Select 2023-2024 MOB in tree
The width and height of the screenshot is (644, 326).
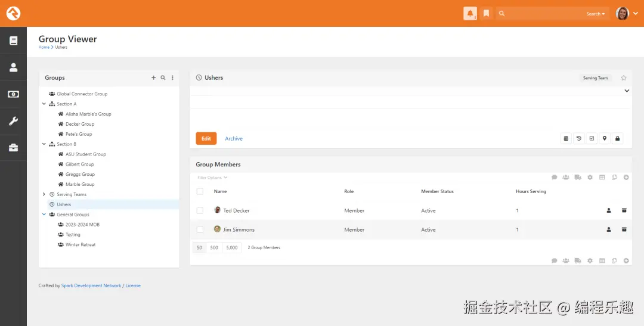coord(82,225)
